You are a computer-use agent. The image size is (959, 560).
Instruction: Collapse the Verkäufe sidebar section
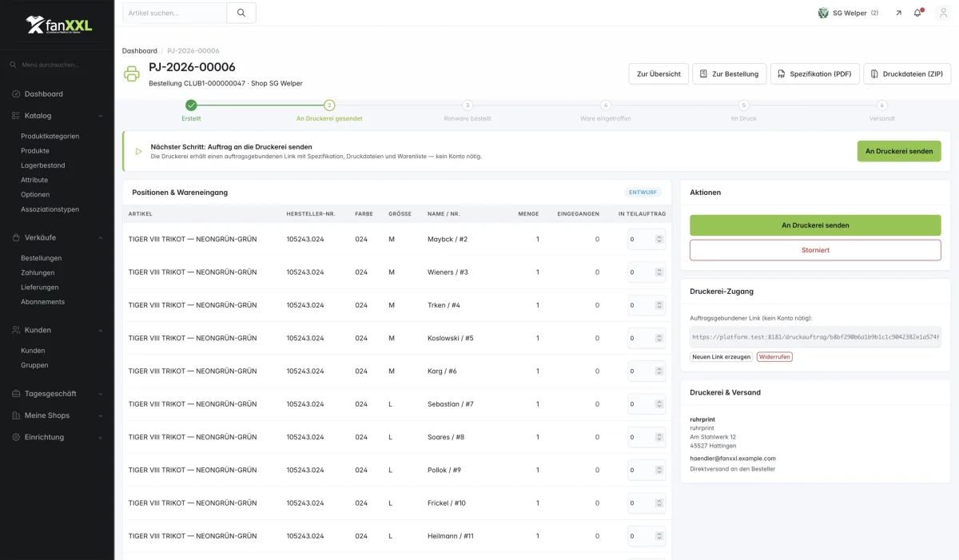[100, 237]
